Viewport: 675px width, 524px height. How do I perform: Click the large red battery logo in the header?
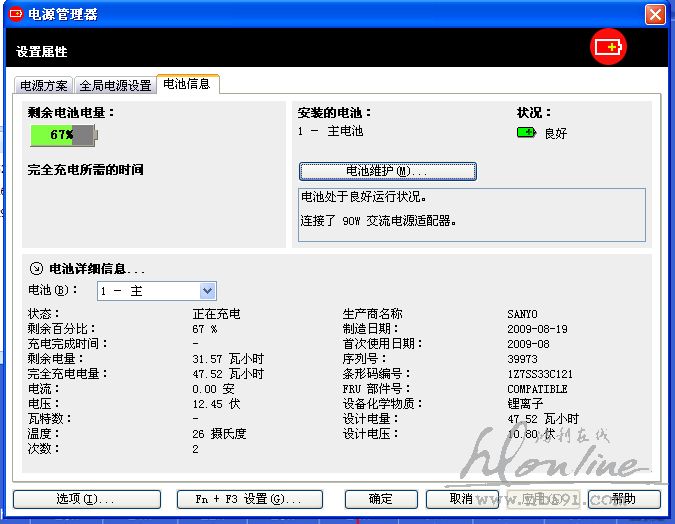coord(608,47)
